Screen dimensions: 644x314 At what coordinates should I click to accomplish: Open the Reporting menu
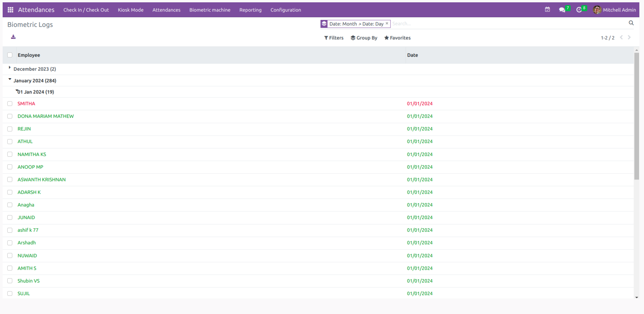(250, 10)
